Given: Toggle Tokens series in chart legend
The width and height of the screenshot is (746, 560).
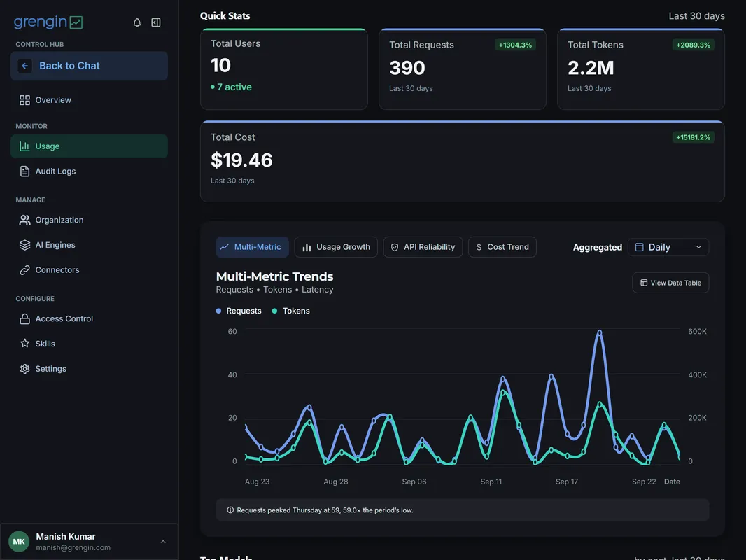Looking at the screenshot, I should click(x=290, y=311).
